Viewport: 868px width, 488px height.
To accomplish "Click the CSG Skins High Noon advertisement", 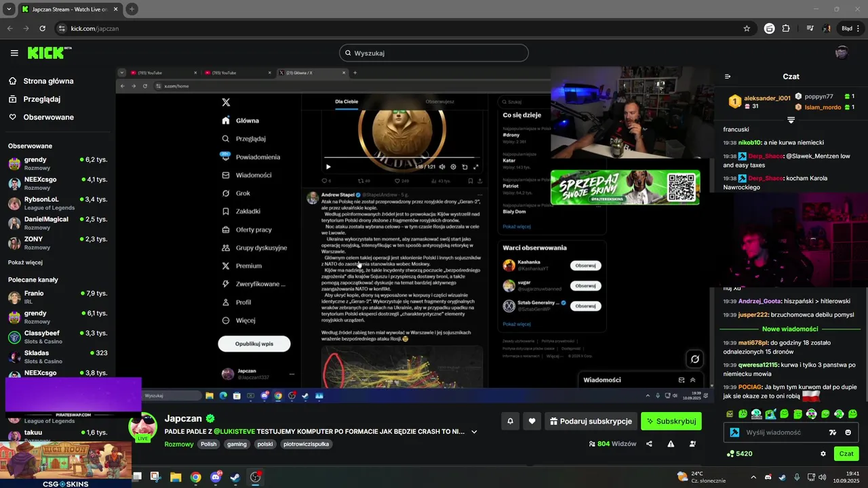I will pyautogui.click(x=66, y=465).
